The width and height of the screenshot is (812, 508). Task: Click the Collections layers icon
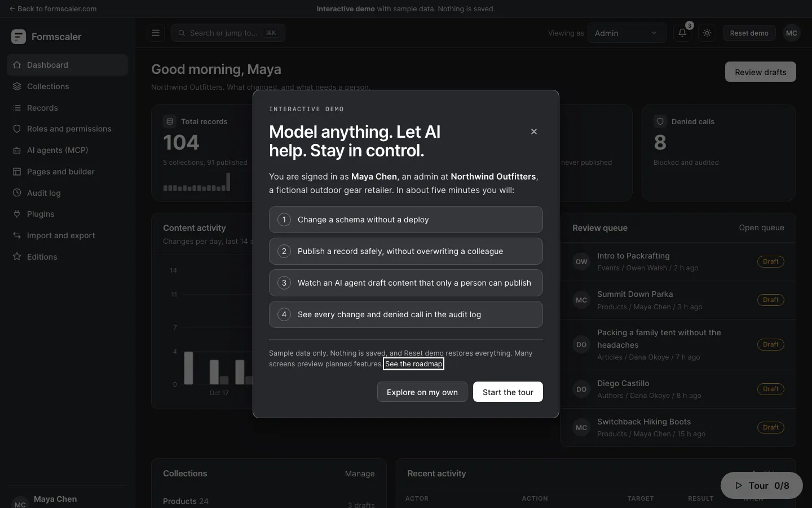coord(17,86)
